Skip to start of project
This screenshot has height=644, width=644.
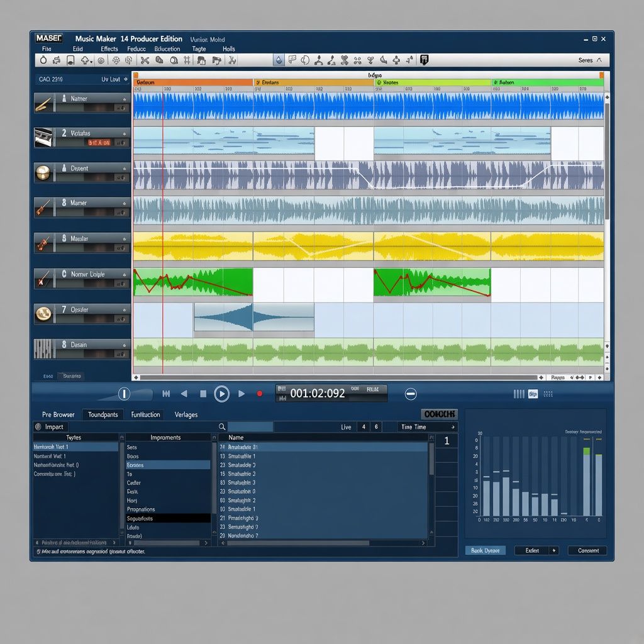pyautogui.click(x=166, y=394)
